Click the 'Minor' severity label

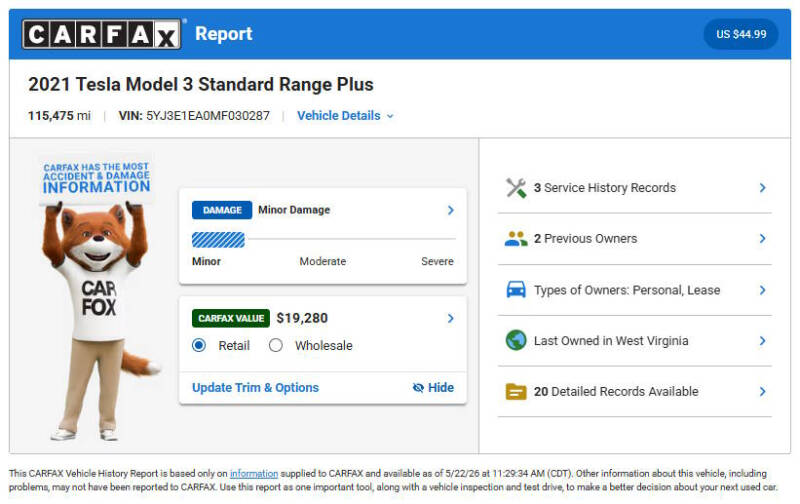point(206,261)
